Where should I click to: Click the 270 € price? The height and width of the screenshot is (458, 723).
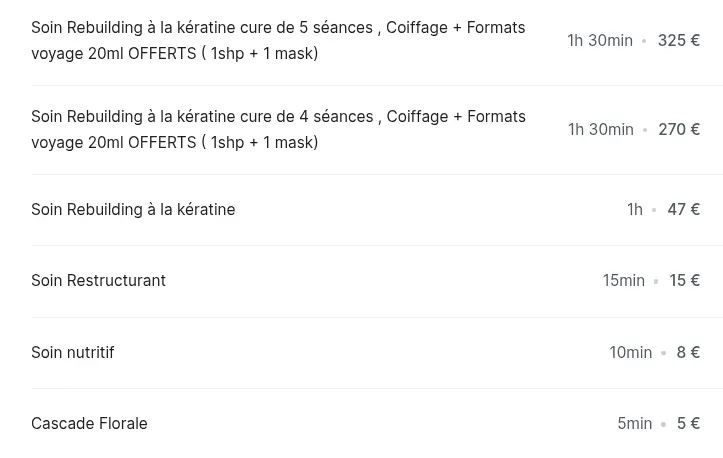coord(678,129)
